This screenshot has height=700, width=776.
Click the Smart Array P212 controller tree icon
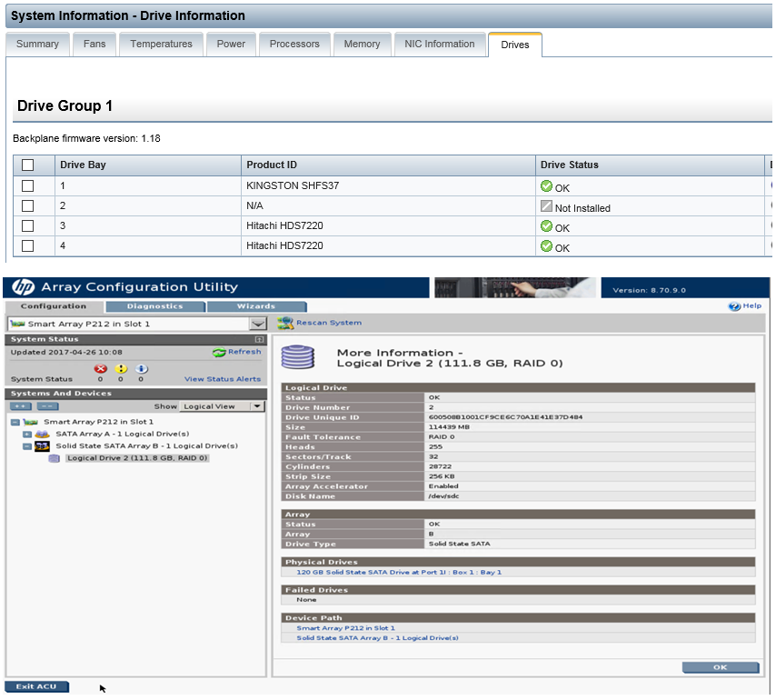31,423
